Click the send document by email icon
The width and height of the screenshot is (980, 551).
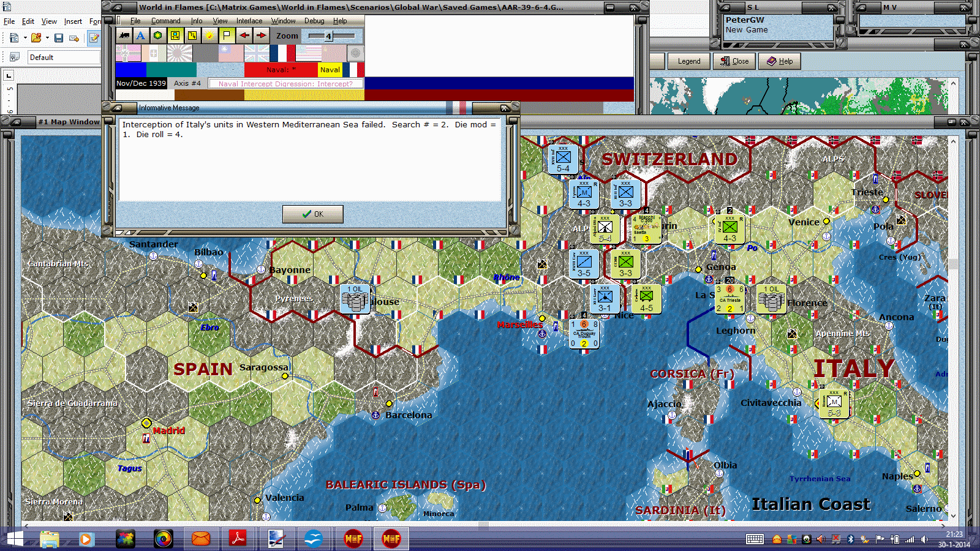pos(74,38)
